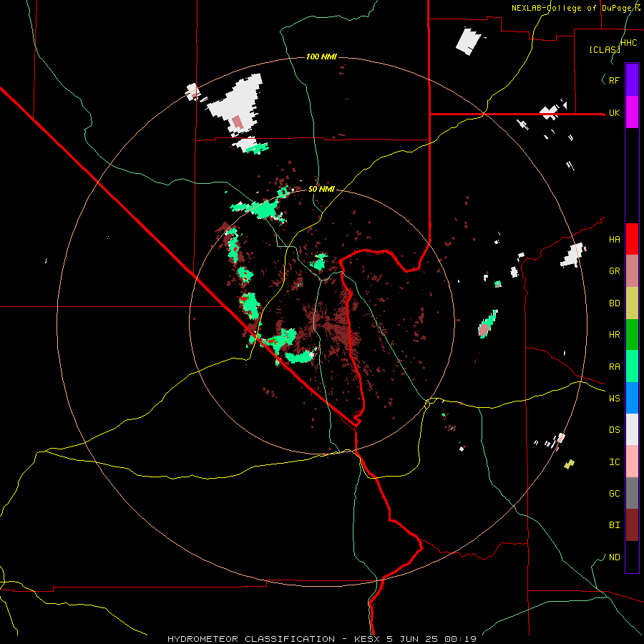Click the magenta UK legend color swatch

632,112
